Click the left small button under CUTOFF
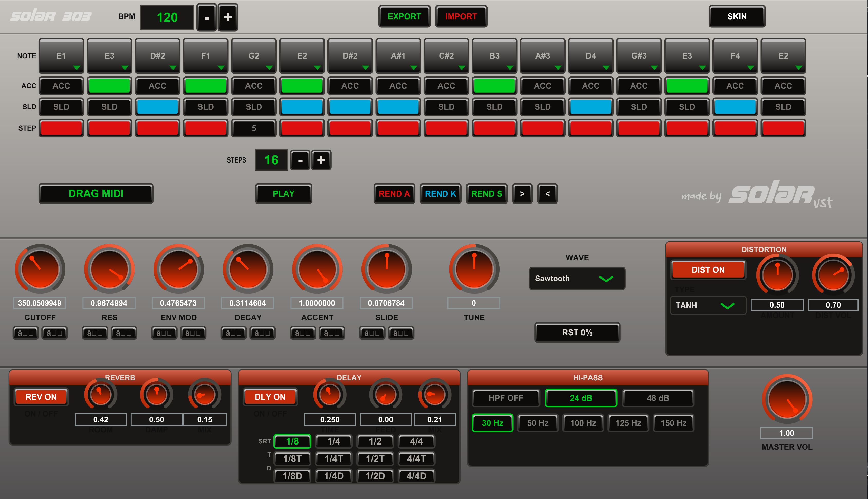 [25, 333]
